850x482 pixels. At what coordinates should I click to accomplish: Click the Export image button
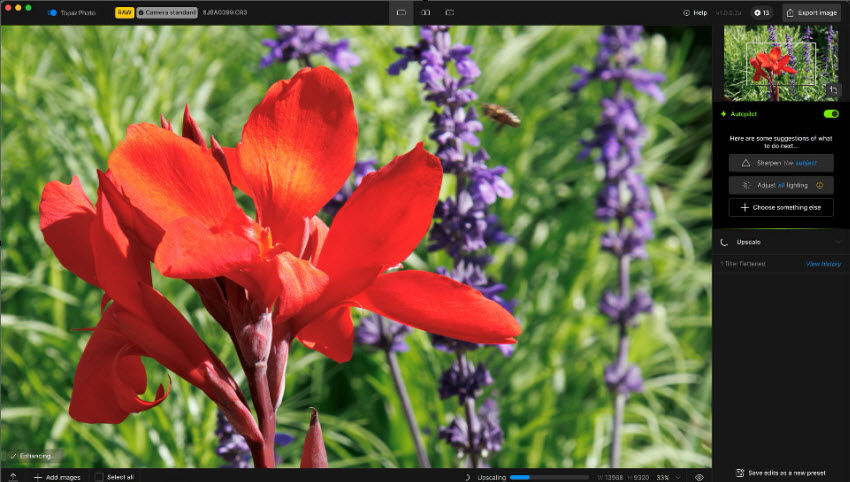(x=812, y=12)
